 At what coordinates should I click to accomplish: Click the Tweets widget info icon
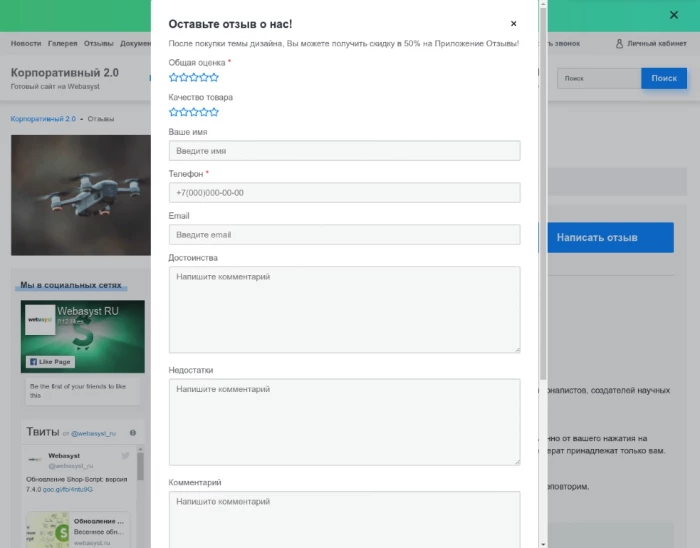tap(133, 433)
